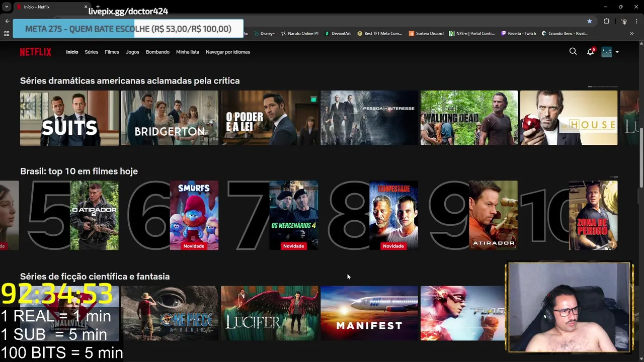644x362 pixels.
Task: Select Smurfs, ranked number 6
Action: pyautogui.click(x=194, y=215)
